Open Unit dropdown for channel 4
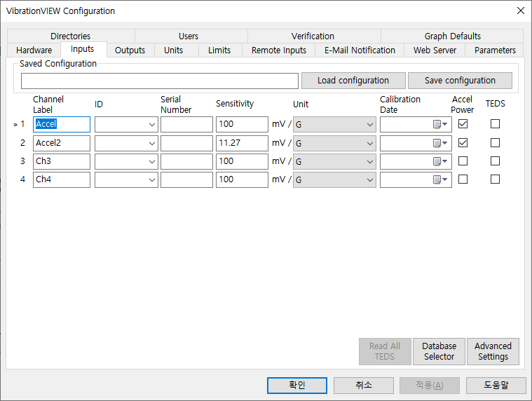This screenshot has height=401, width=532. 370,179
